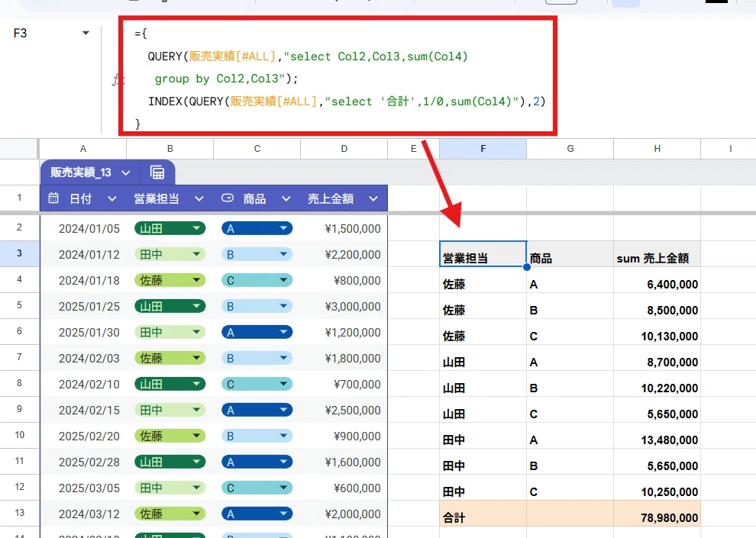Click cell F3 containing 営業担当
Viewport: 756px width, 538px height.
pyautogui.click(x=483, y=254)
